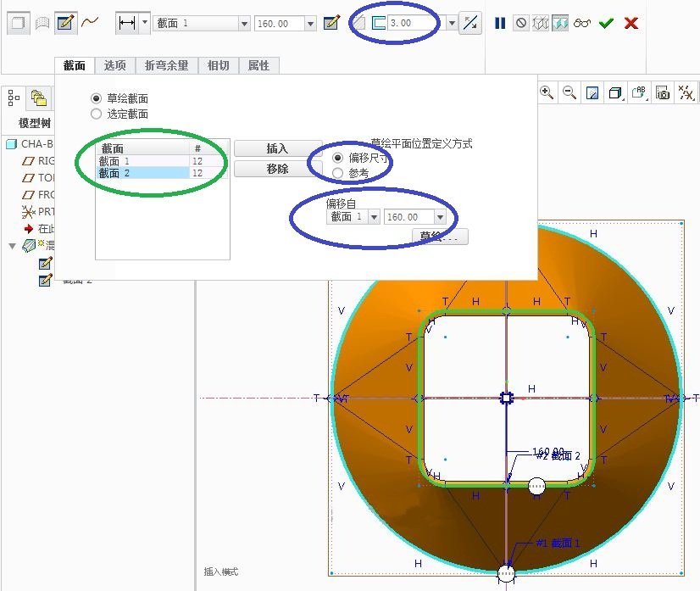Click the 160.00 field under 偏移自
This screenshot has height=591, width=700.
point(409,217)
